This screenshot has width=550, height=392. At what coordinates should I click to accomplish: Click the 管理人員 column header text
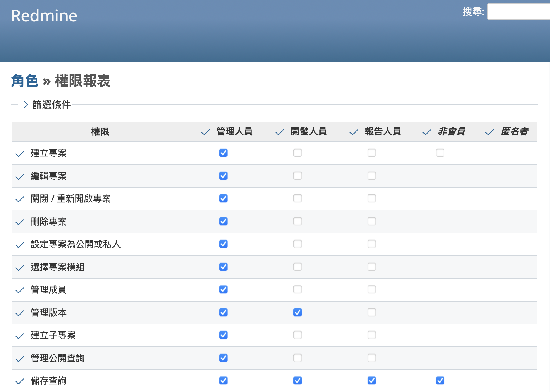[235, 131]
